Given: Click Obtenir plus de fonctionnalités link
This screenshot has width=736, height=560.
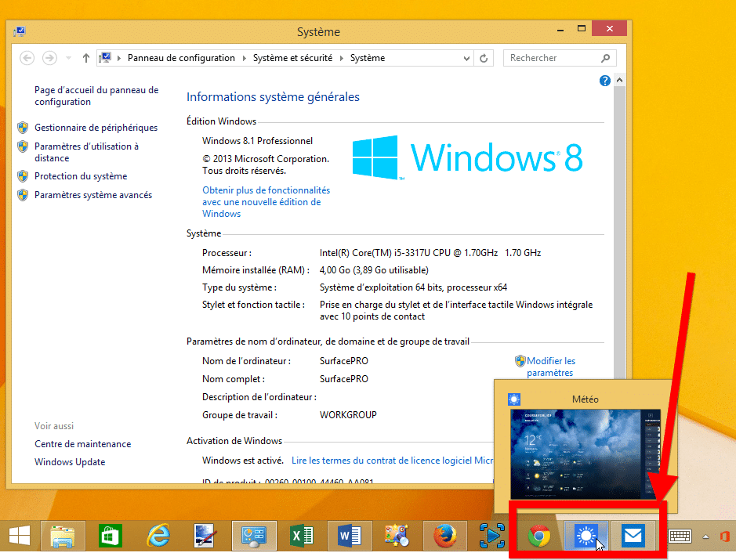Looking at the screenshot, I should click(x=266, y=201).
